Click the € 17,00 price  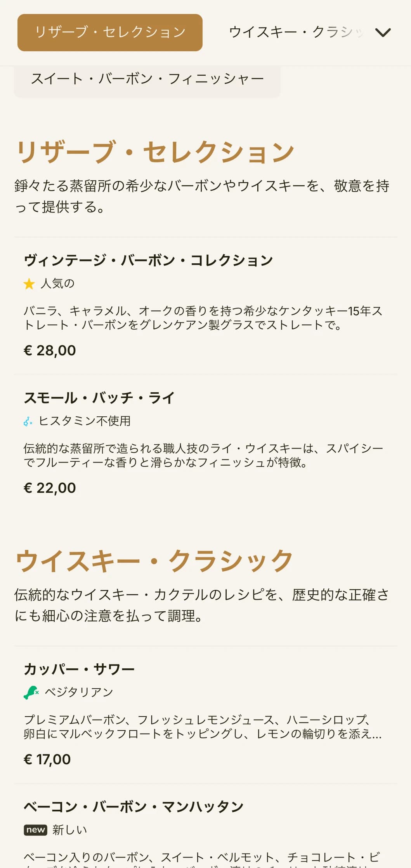click(x=47, y=760)
